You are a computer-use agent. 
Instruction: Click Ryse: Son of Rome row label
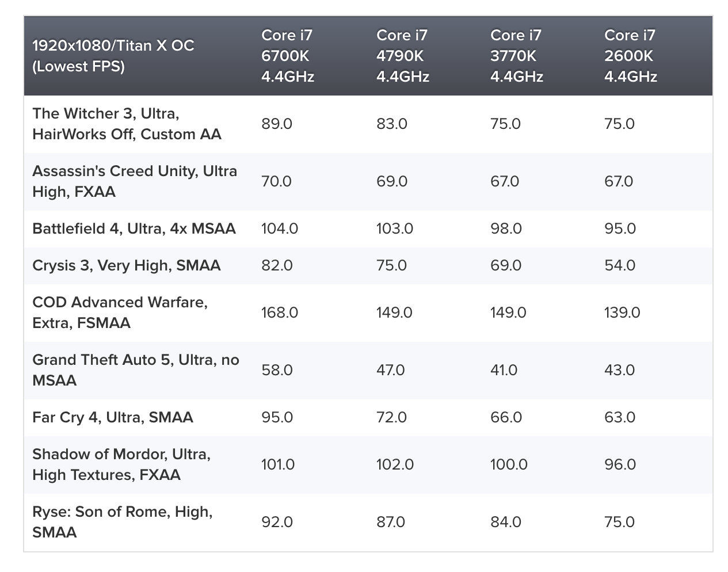click(123, 522)
